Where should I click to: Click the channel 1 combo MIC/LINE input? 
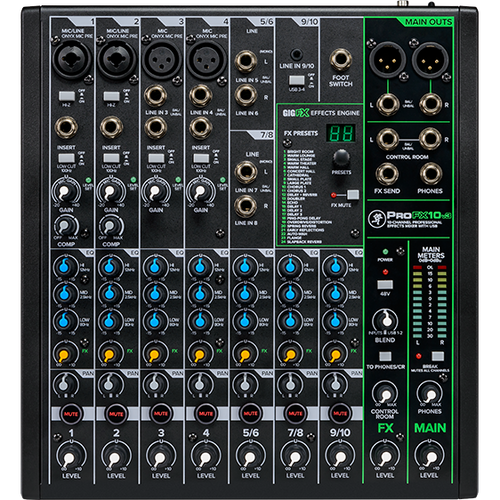pyautogui.click(x=72, y=59)
